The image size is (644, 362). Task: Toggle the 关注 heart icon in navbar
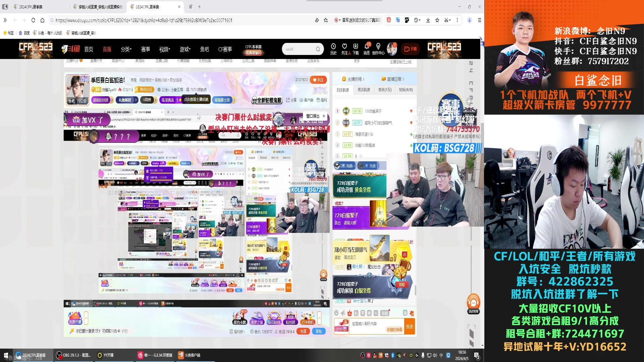(x=344, y=49)
